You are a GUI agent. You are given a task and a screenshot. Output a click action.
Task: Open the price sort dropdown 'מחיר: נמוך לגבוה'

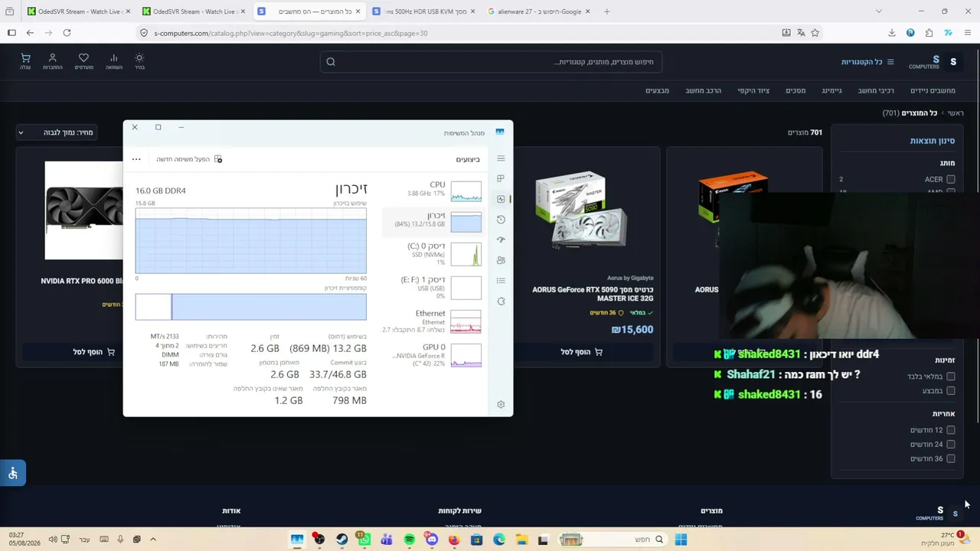(x=58, y=132)
